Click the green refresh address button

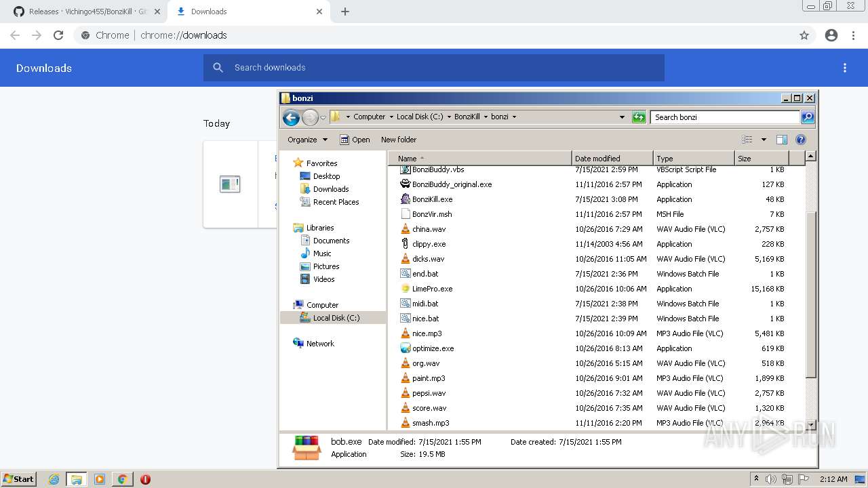coord(638,117)
